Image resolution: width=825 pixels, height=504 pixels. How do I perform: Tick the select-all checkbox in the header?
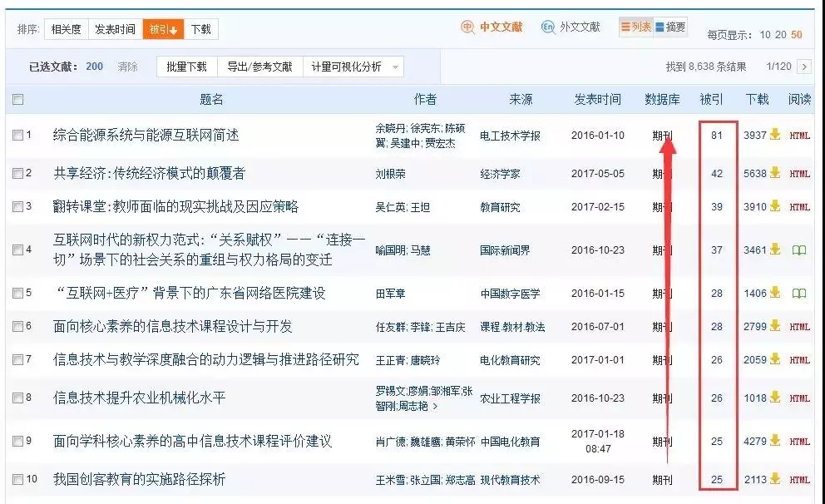(x=18, y=99)
